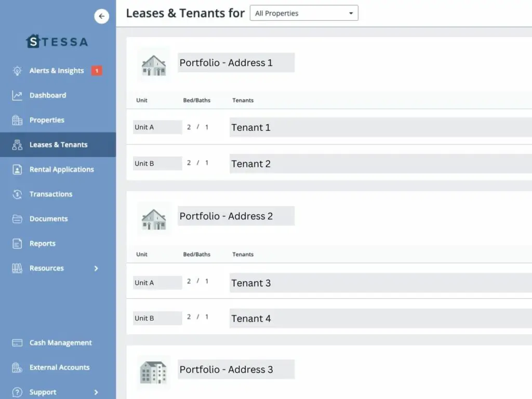Open Portfolio - Address 2 property
This screenshot has width=532, height=399.
tap(236, 216)
